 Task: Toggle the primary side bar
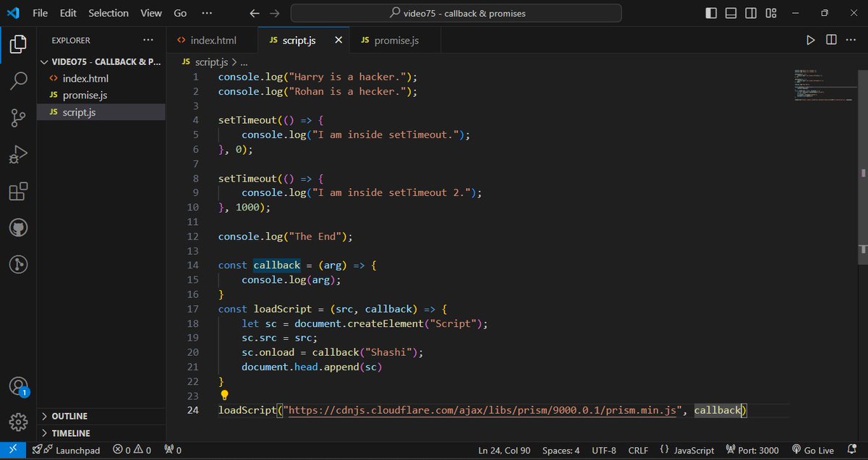[x=711, y=13]
